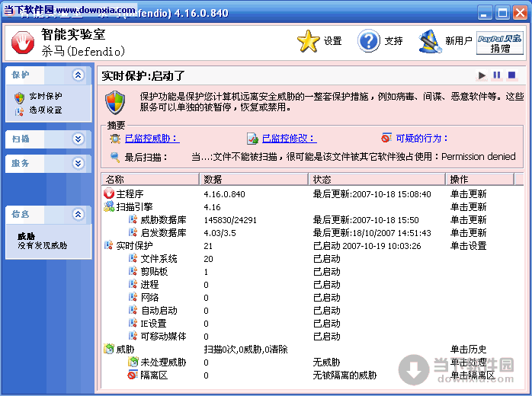
Task: Select the 剪贴板 row
Action: 312,272
